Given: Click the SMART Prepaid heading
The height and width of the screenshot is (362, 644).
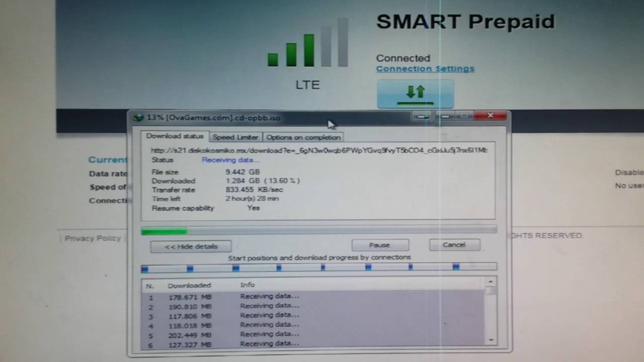Looking at the screenshot, I should (465, 22).
